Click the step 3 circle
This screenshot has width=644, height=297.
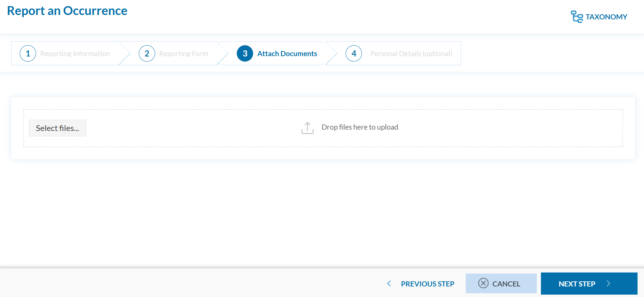coord(245,53)
